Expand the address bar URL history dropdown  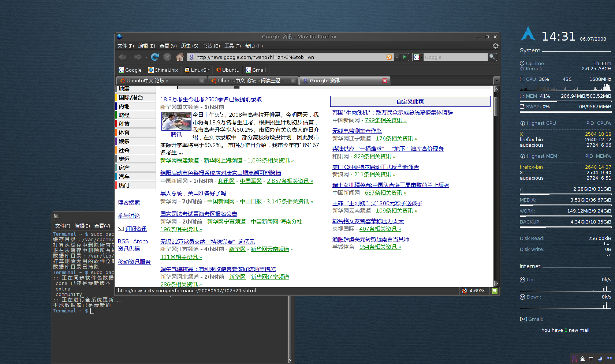pos(396,57)
